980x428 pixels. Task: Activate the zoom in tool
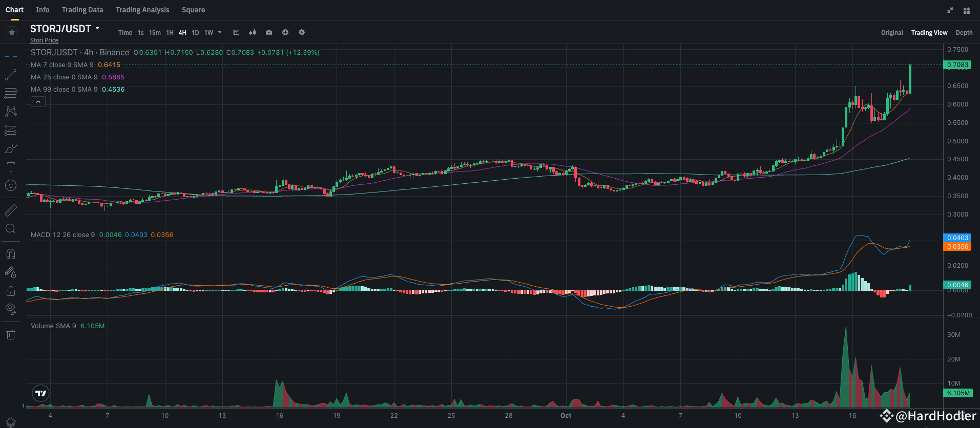pos(11,228)
